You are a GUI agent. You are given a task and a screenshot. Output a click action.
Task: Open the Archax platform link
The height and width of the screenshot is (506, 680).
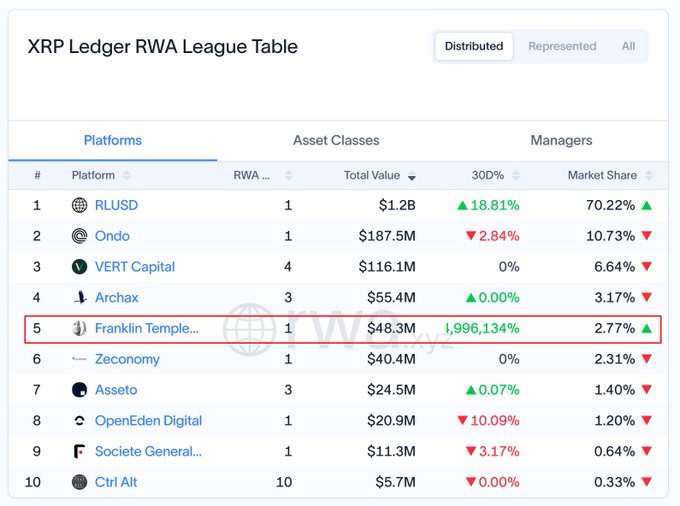[117, 297]
